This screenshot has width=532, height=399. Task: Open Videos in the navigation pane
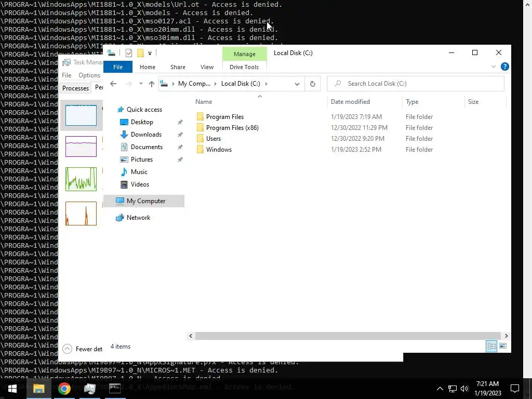140,184
